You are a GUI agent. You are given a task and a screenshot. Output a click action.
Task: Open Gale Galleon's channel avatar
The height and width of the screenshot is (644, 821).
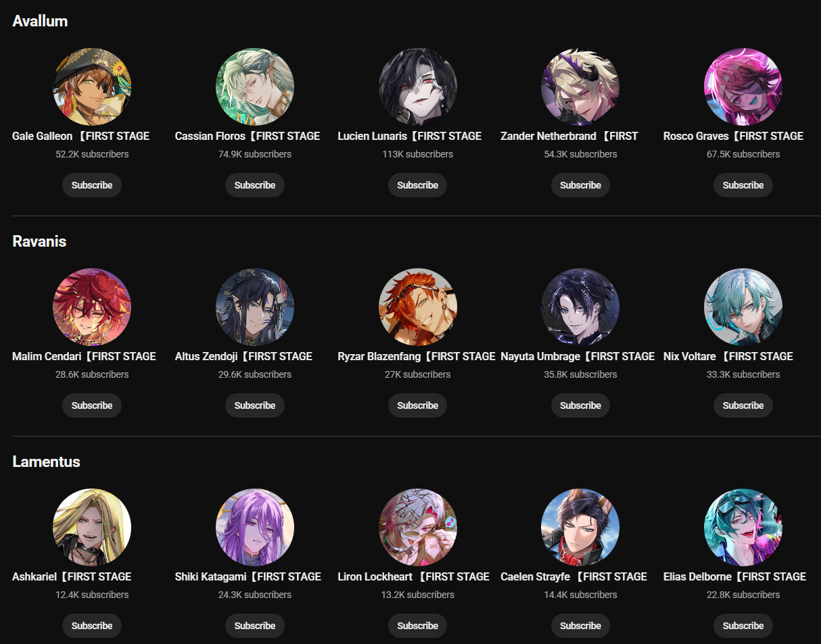click(92, 86)
